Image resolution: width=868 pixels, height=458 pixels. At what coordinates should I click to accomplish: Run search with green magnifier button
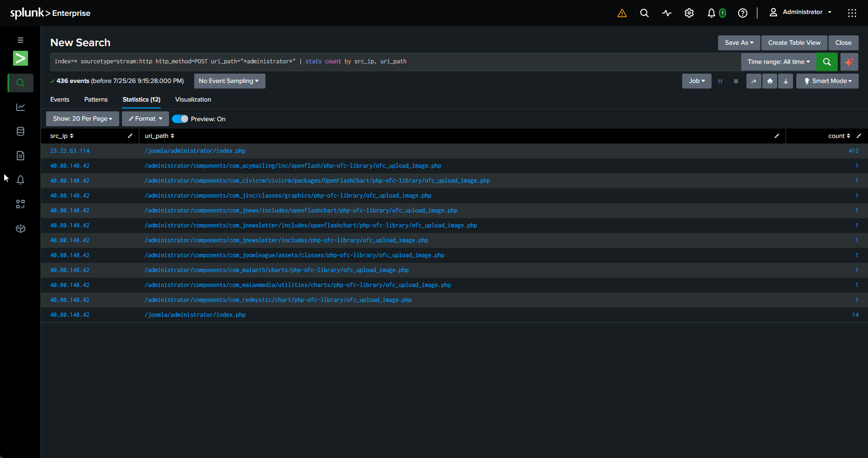[827, 62]
